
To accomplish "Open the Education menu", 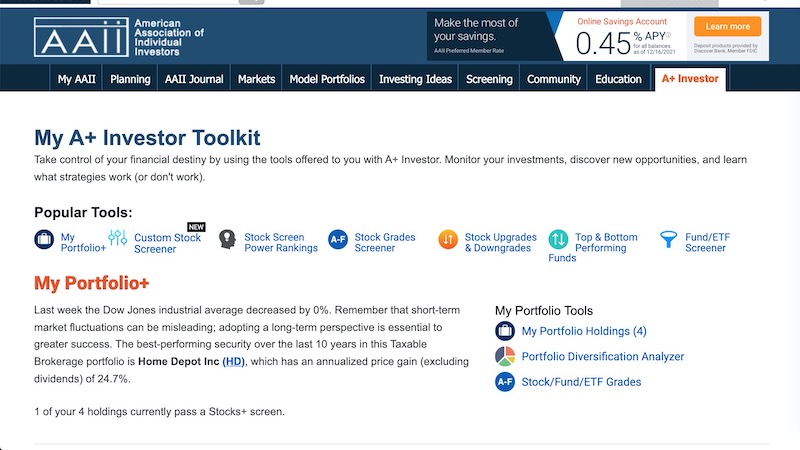I will tap(618, 79).
